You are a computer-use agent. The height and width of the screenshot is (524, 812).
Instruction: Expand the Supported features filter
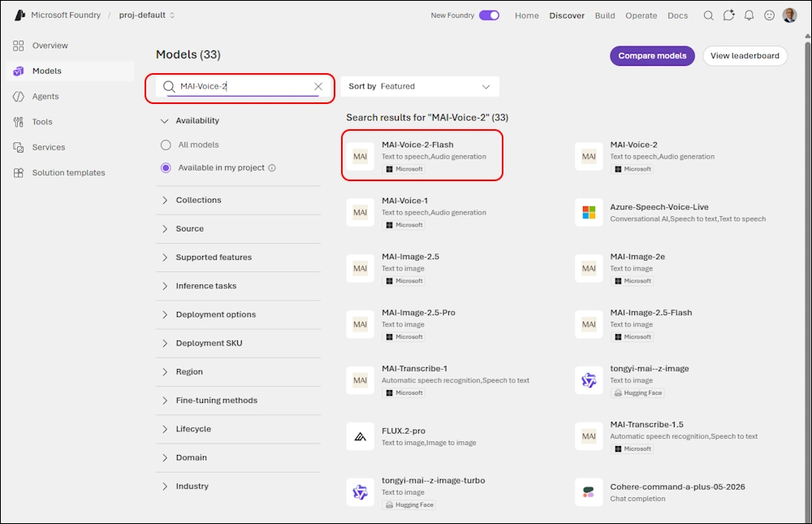click(238, 257)
